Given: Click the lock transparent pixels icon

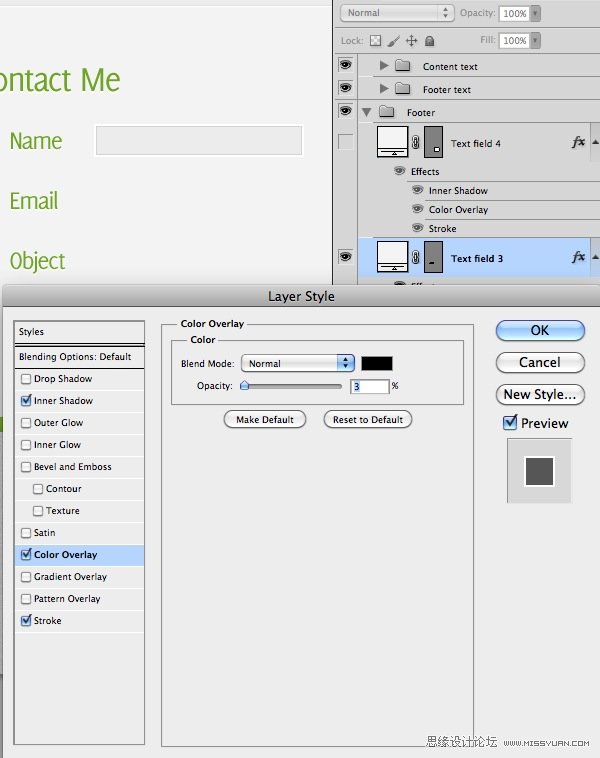Looking at the screenshot, I should (x=375, y=41).
